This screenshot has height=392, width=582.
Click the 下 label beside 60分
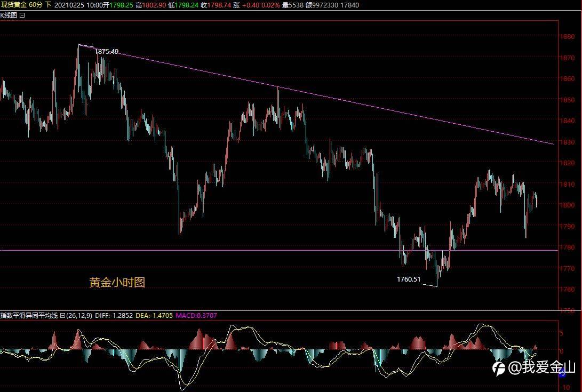click(48, 5)
